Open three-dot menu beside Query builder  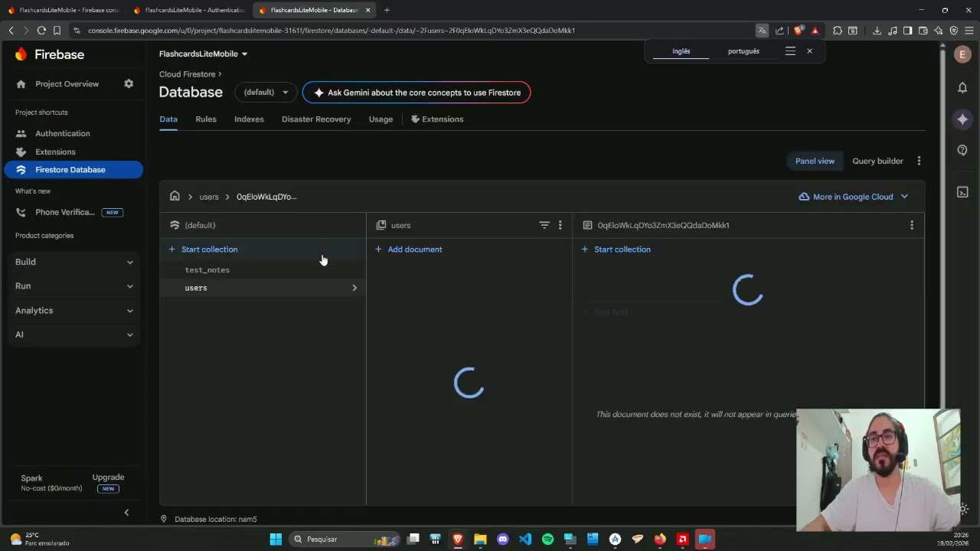point(919,161)
